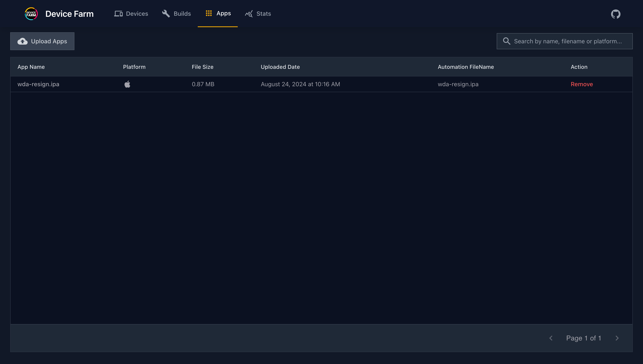The width and height of the screenshot is (643, 364).
Task: Switch to the Devices tab
Action: pyautogui.click(x=137, y=14)
